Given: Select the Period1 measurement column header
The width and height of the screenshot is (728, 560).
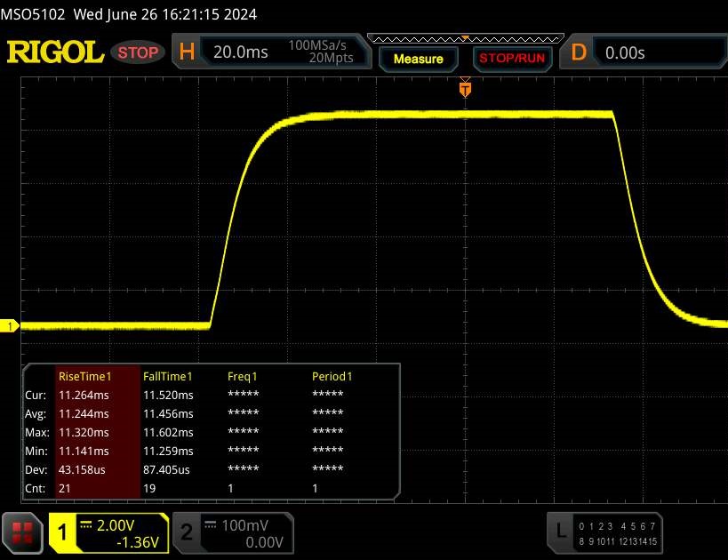Looking at the screenshot, I should click(332, 377).
